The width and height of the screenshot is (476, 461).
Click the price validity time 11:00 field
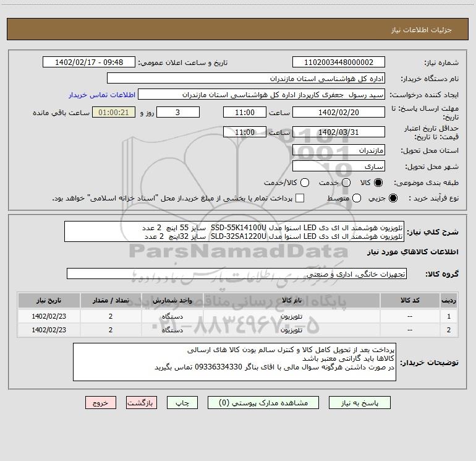(x=245, y=132)
